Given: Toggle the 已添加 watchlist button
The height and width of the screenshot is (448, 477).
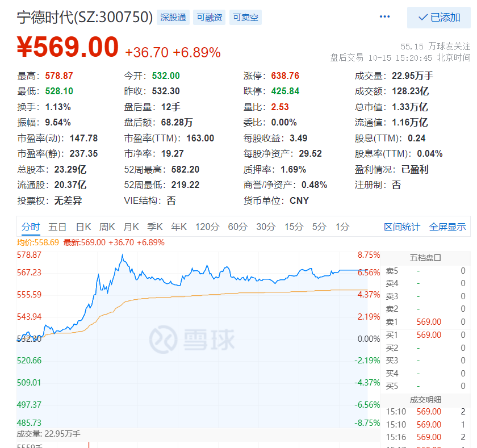Looking at the screenshot, I should (x=438, y=18).
